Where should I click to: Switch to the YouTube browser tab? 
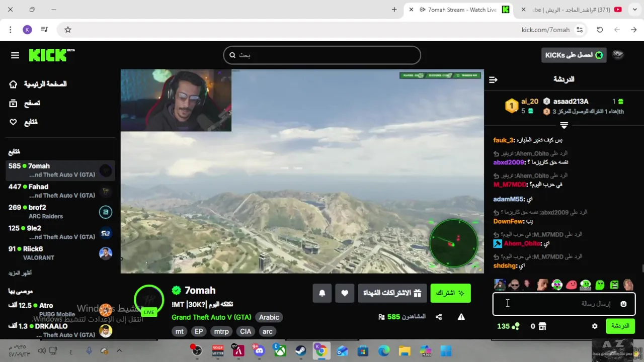coord(571,10)
